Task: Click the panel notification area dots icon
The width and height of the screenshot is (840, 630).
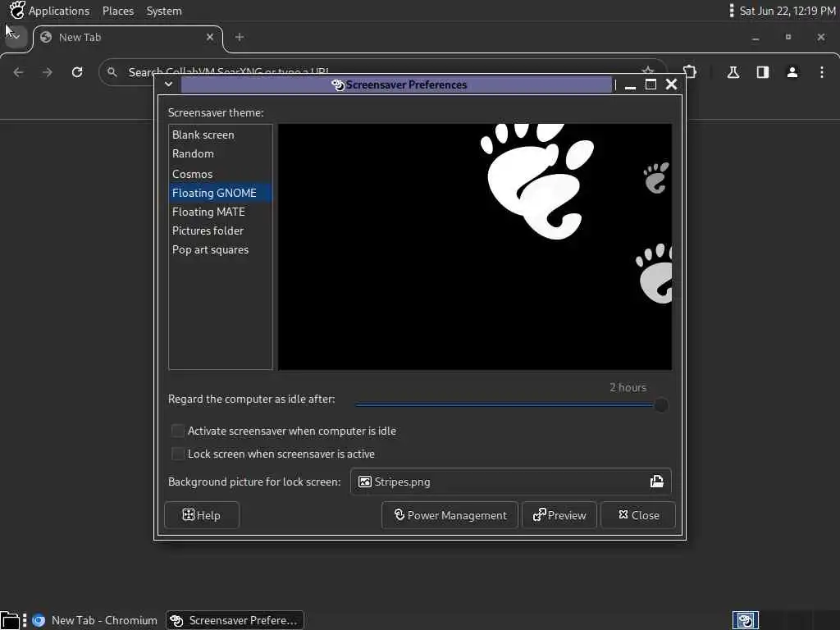Action: 731,11
